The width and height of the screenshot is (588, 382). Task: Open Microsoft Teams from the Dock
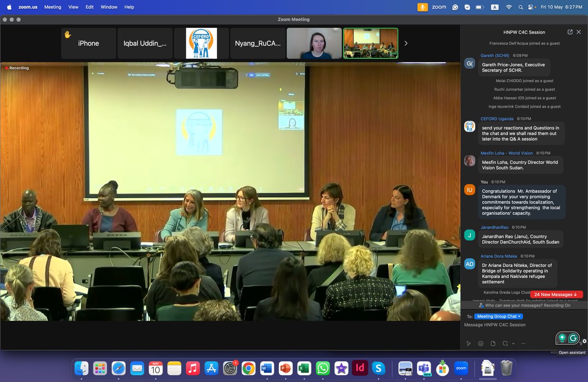(x=424, y=368)
